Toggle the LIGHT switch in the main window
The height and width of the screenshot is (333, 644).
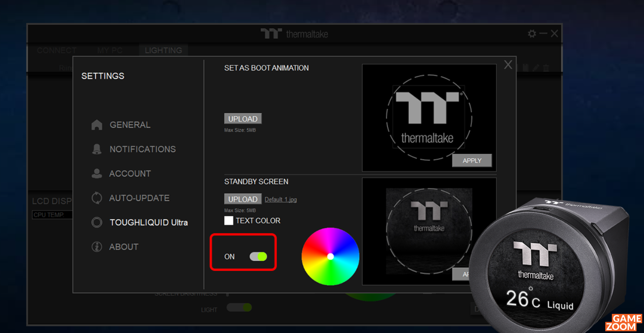point(239,308)
